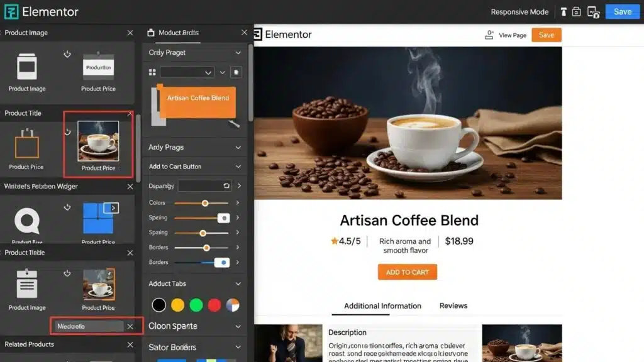Adjust the Colors slider handle
The image size is (644, 362).
pyautogui.click(x=205, y=203)
